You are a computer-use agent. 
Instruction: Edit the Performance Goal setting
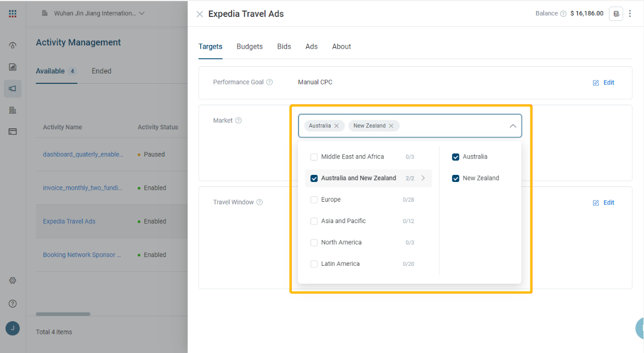(x=603, y=83)
